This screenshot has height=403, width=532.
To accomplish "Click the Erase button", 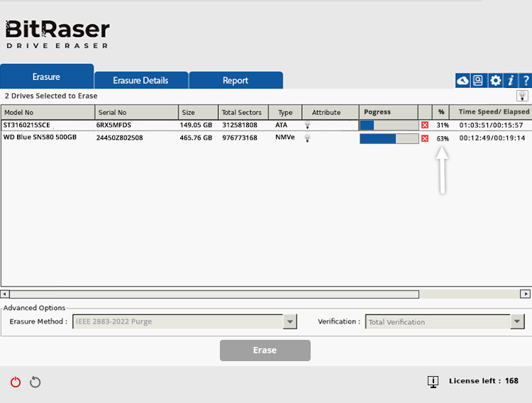I will pos(265,350).
